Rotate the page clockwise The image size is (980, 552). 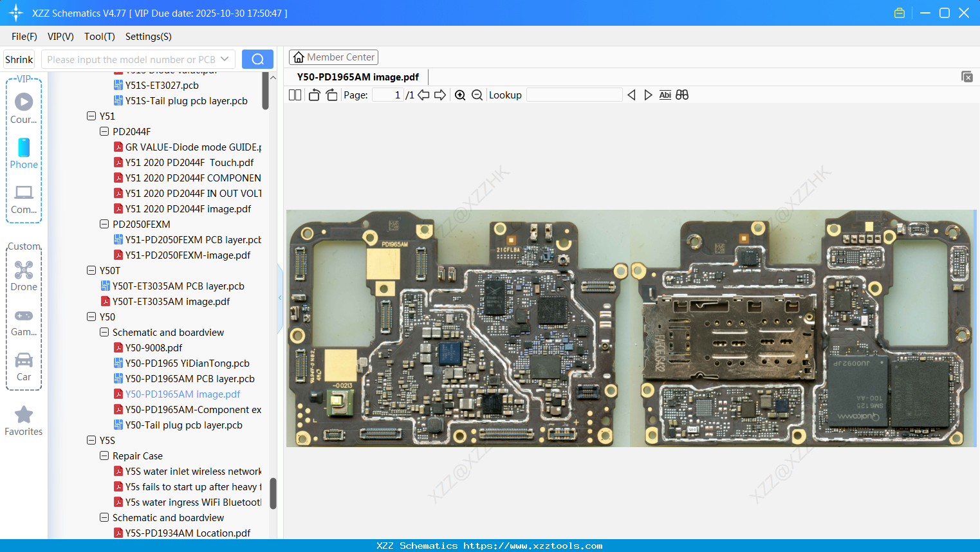point(331,95)
